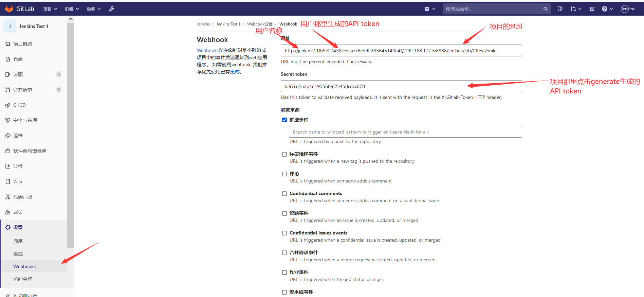Viewport: 644px width, 297px height.
Task: Open the 集成 settings submenu item
Action: coord(18,254)
